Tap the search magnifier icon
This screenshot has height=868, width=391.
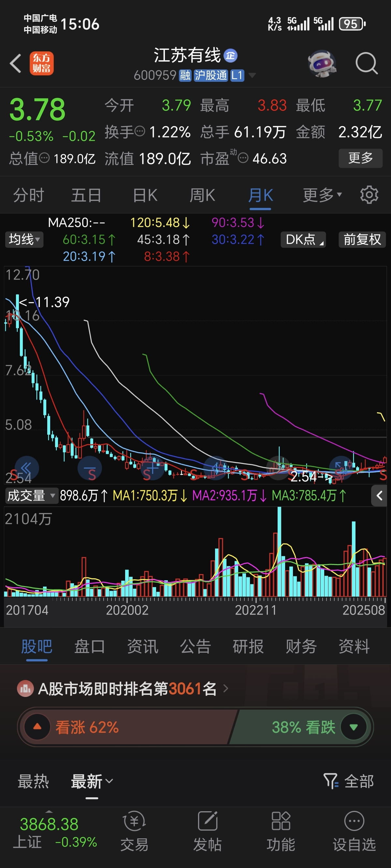366,63
